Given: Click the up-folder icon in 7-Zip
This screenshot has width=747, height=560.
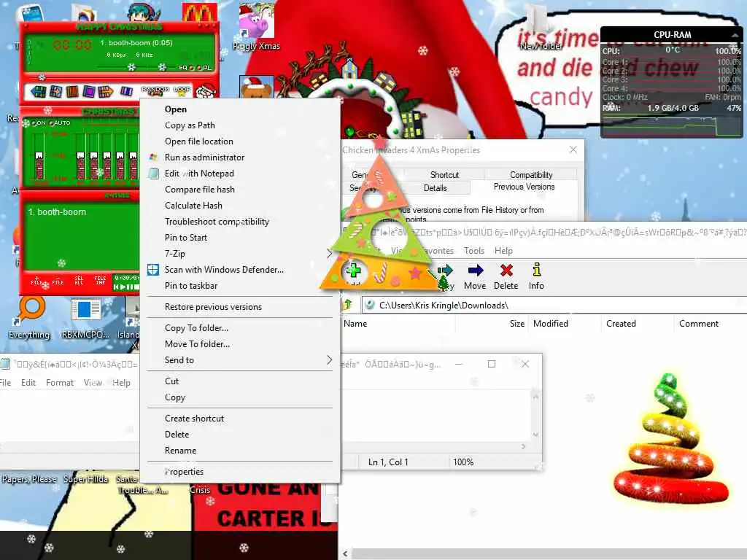Looking at the screenshot, I should pyautogui.click(x=348, y=305).
